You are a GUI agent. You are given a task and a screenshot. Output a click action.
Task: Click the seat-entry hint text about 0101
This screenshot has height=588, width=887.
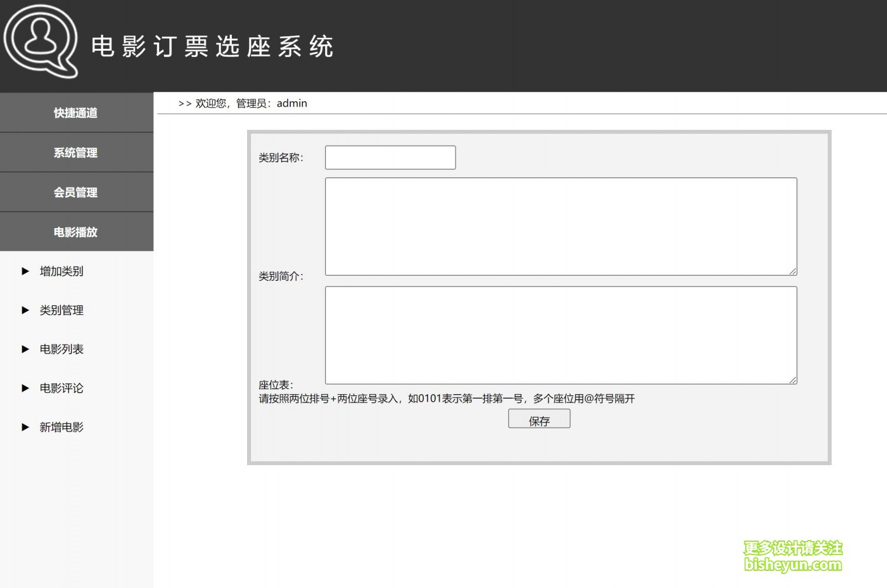(447, 399)
